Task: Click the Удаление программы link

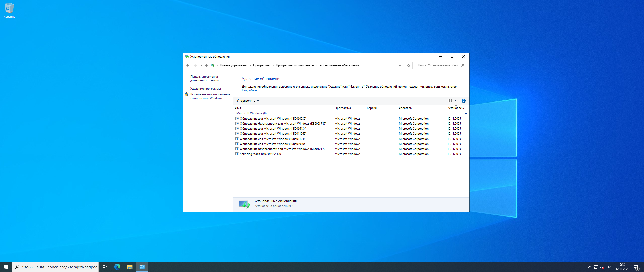Action: coord(206,89)
